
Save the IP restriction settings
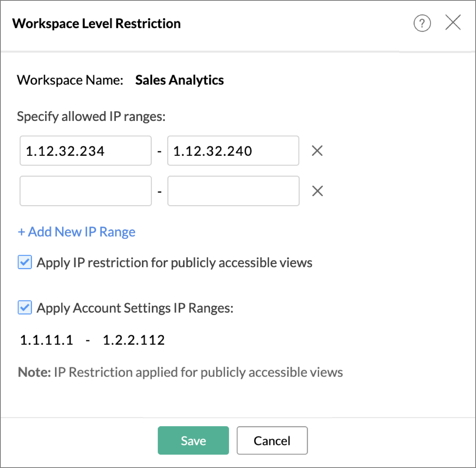(x=193, y=440)
